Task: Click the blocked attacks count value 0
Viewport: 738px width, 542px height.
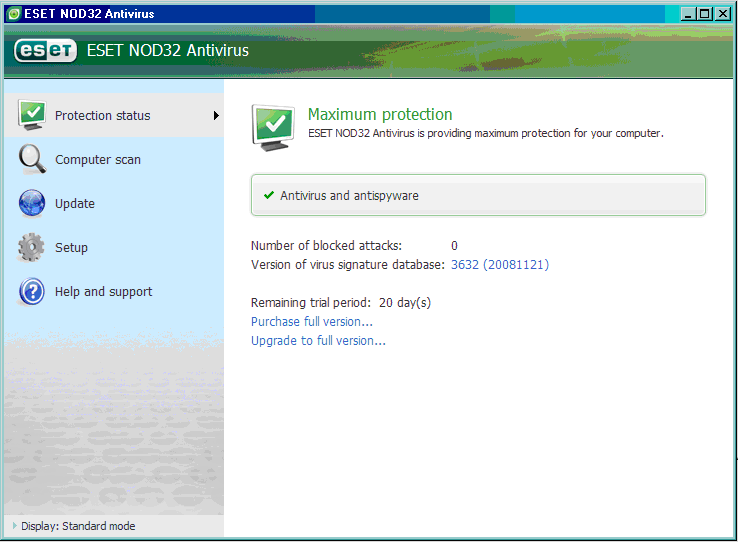Action: pyautogui.click(x=454, y=246)
